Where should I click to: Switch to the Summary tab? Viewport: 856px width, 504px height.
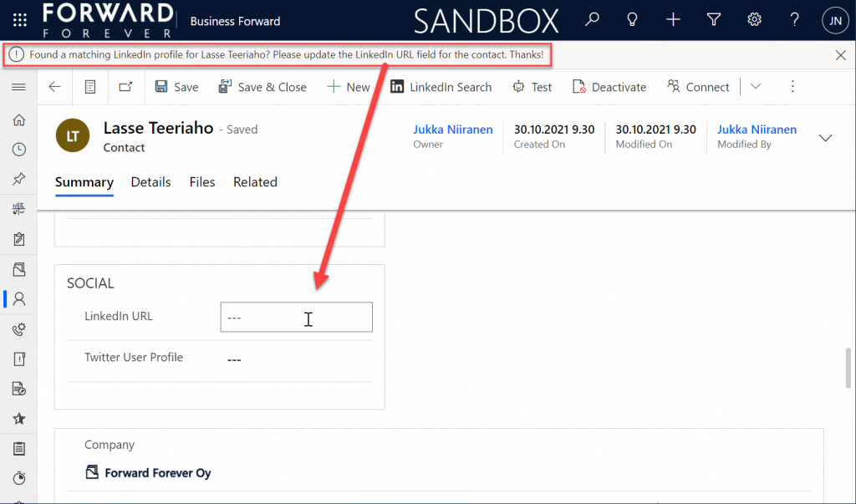pos(84,182)
